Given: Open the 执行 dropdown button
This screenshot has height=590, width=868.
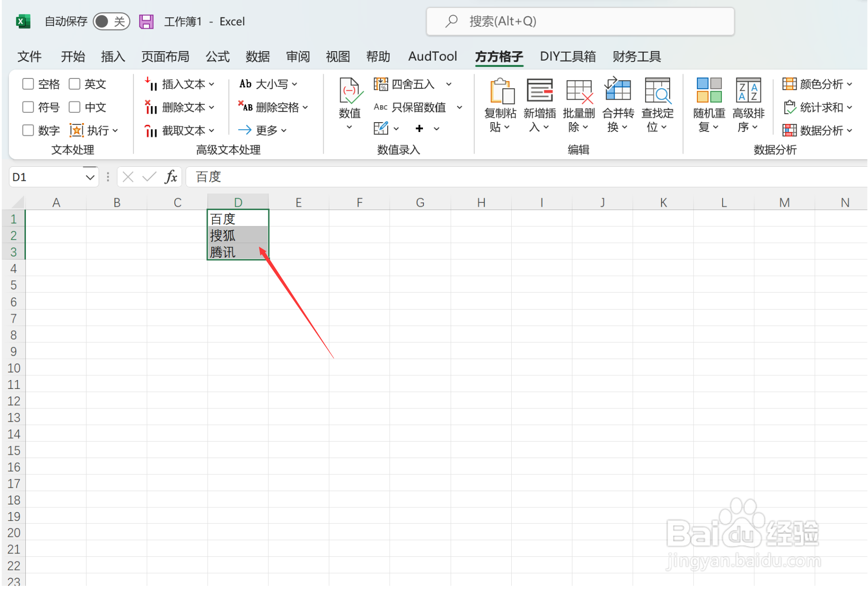Looking at the screenshot, I should click(94, 130).
